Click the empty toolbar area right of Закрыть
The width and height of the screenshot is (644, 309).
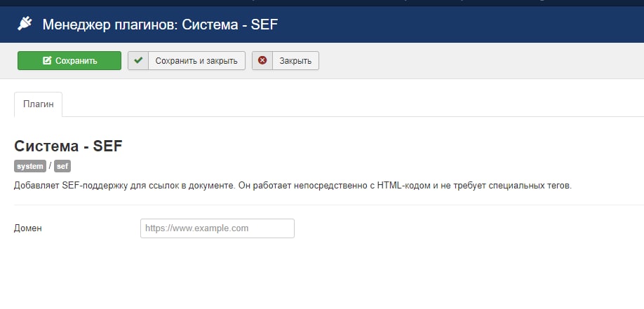(477, 61)
